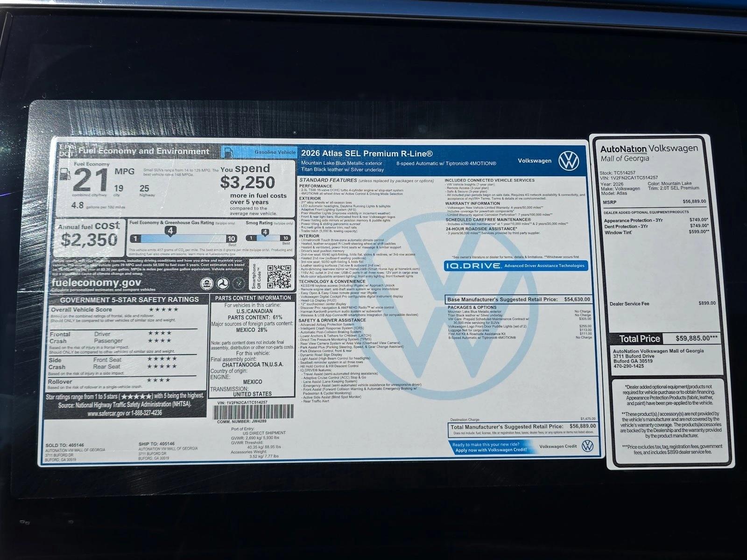This screenshot has height=560, width=747.
Task: Click the IQ.DRIVE banner
Action: (516, 266)
